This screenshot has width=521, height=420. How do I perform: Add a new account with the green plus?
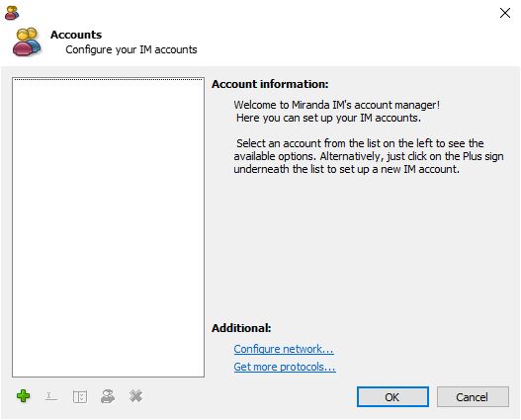24,395
